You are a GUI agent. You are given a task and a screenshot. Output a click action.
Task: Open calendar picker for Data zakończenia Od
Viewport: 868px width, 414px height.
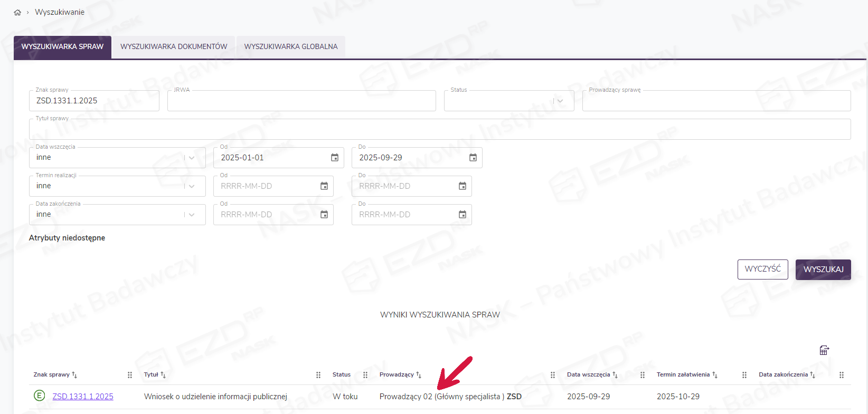pos(324,215)
